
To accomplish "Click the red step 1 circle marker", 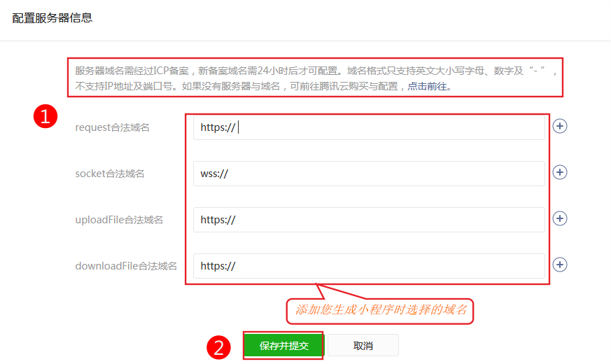I will point(45,117).
